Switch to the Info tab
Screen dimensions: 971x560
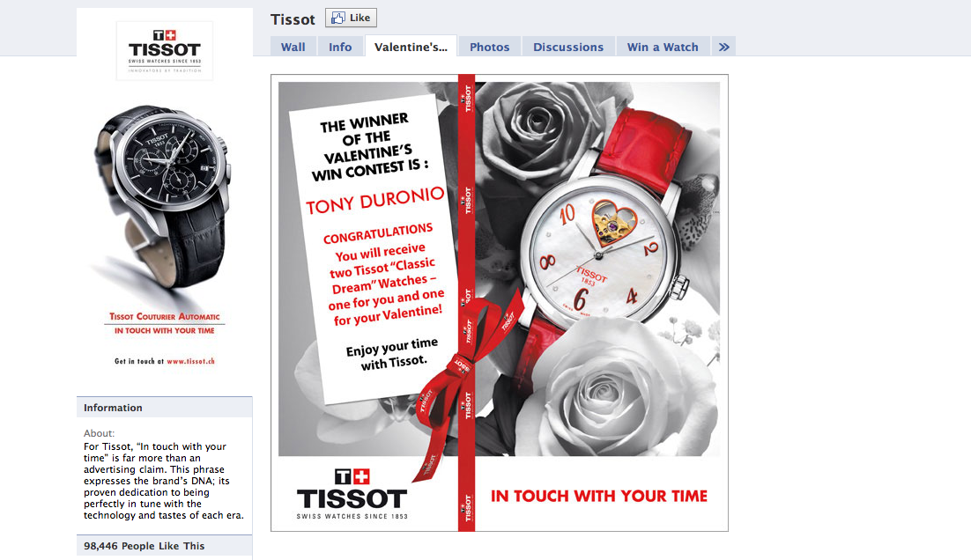(340, 47)
